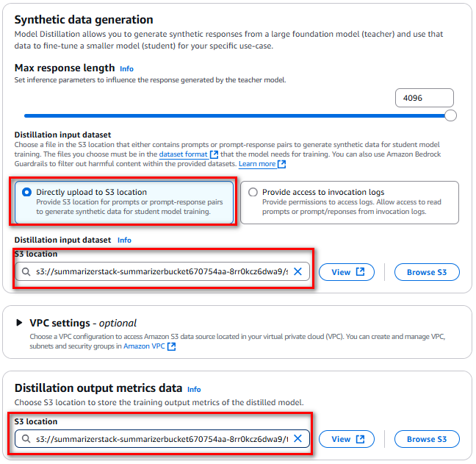Click View button for output metrics location
Viewport: 476px width, 464px height.
[347, 439]
